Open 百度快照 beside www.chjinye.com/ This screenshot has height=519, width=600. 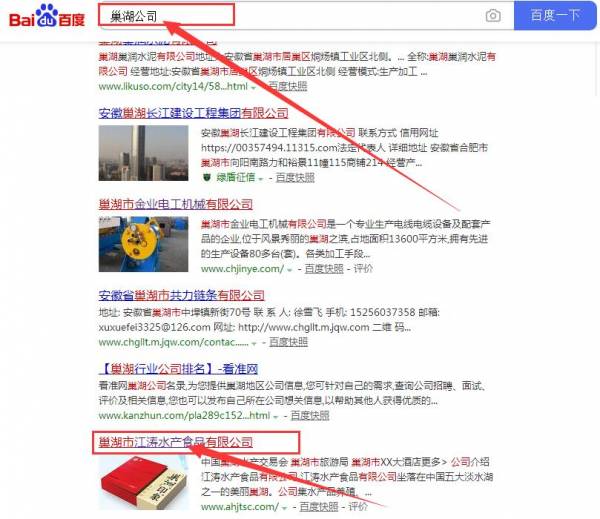pos(324,269)
